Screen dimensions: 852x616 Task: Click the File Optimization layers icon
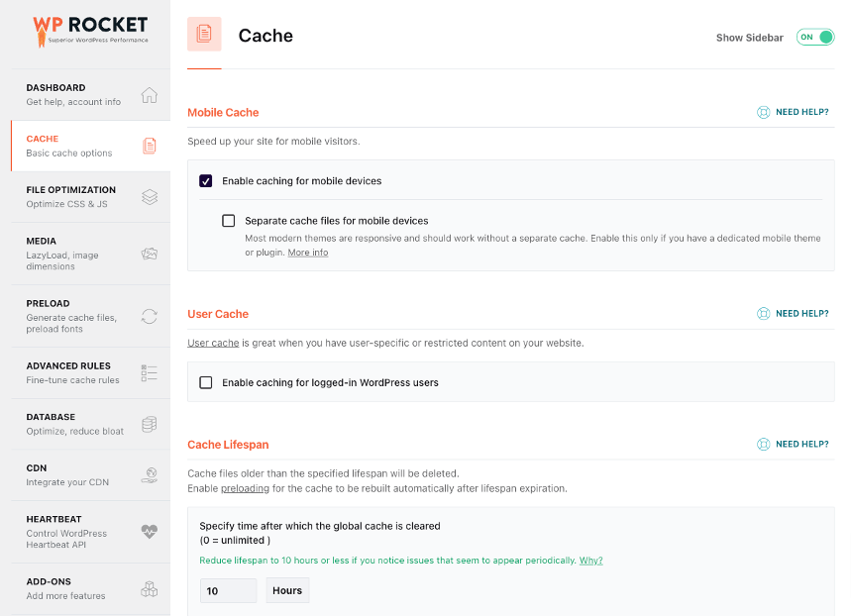[x=149, y=197]
